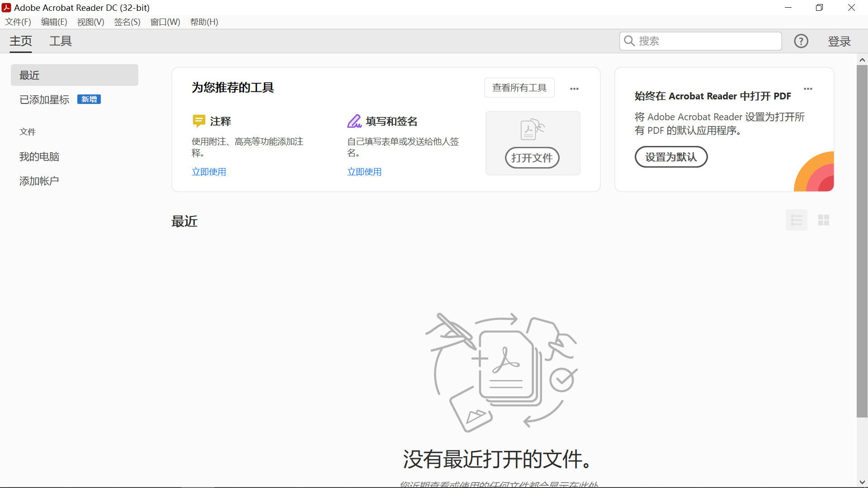Click the search magnifier icon
The width and height of the screenshot is (868, 488).
pyautogui.click(x=629, y=41)
